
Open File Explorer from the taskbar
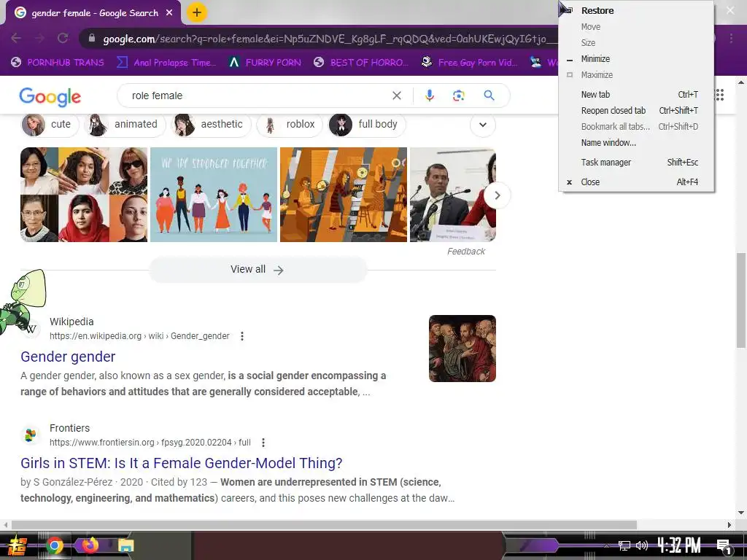point(125,545)
